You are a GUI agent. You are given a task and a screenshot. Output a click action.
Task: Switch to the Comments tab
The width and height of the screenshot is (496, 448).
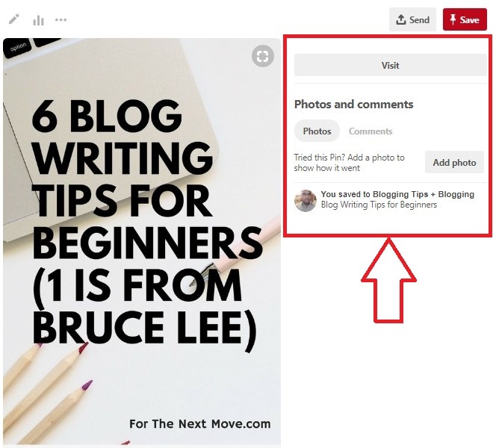coord(371,131)
